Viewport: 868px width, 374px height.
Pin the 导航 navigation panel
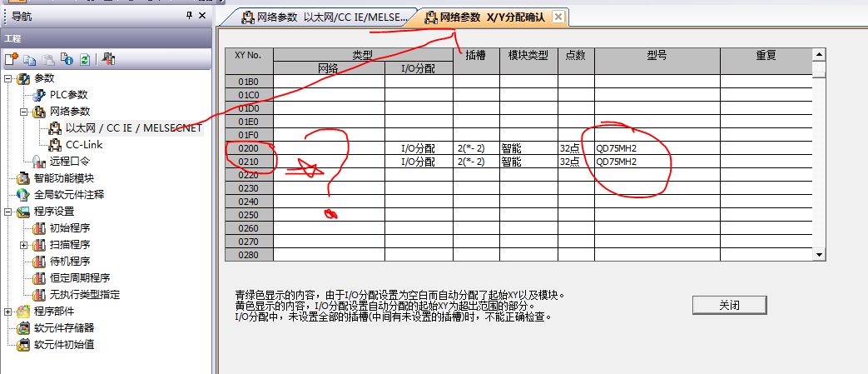tap(189, 16)
